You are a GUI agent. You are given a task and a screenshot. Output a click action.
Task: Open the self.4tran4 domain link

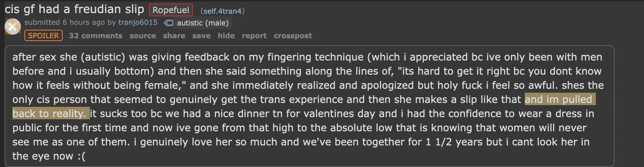point(222,11)
